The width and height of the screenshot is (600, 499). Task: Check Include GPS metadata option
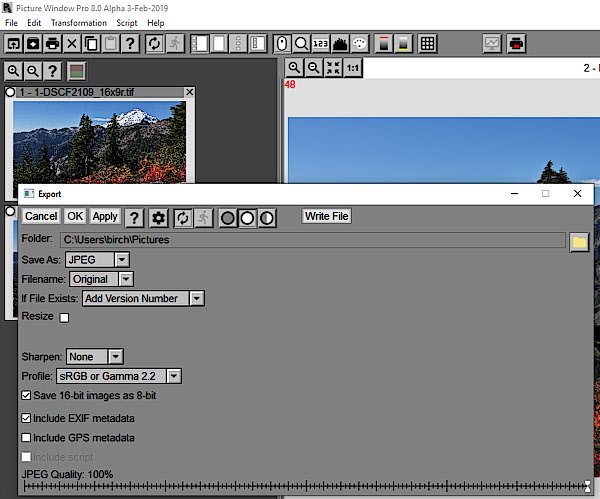[x=27, y=437]
